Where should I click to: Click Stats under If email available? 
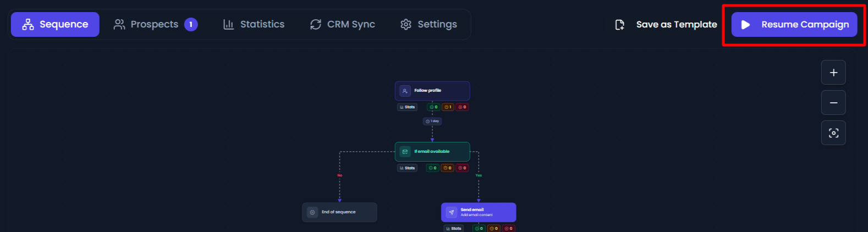click(x=408, y=168)
